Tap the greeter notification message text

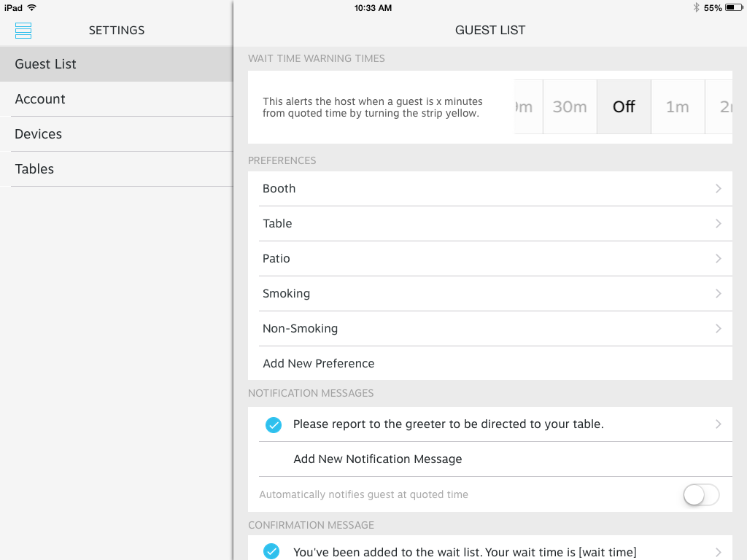449,424
